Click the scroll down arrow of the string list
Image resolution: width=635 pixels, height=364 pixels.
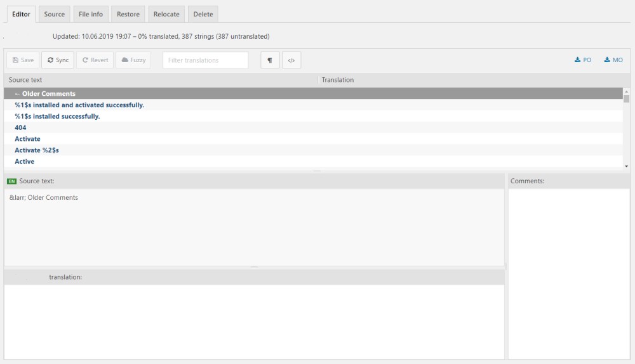pos(627,166)
